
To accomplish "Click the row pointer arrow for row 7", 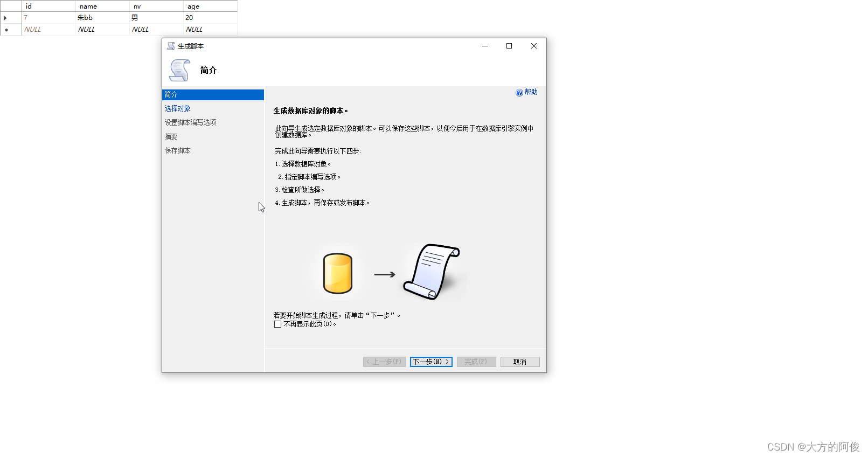I will coord(5,18).
